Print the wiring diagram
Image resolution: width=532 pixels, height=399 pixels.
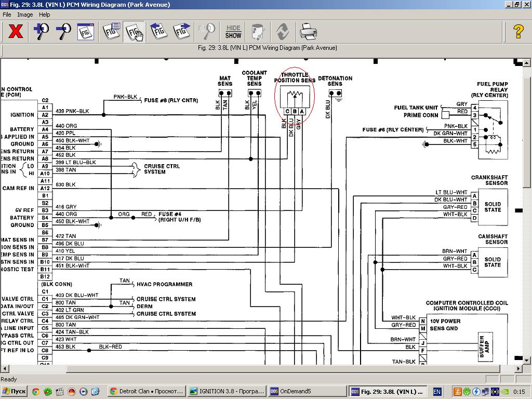(308, 32)
